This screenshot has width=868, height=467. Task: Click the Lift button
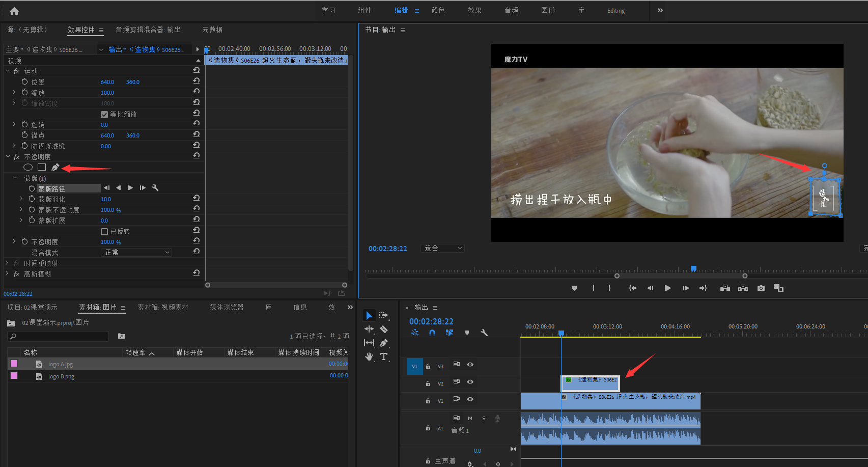click(x=725, y=288)
